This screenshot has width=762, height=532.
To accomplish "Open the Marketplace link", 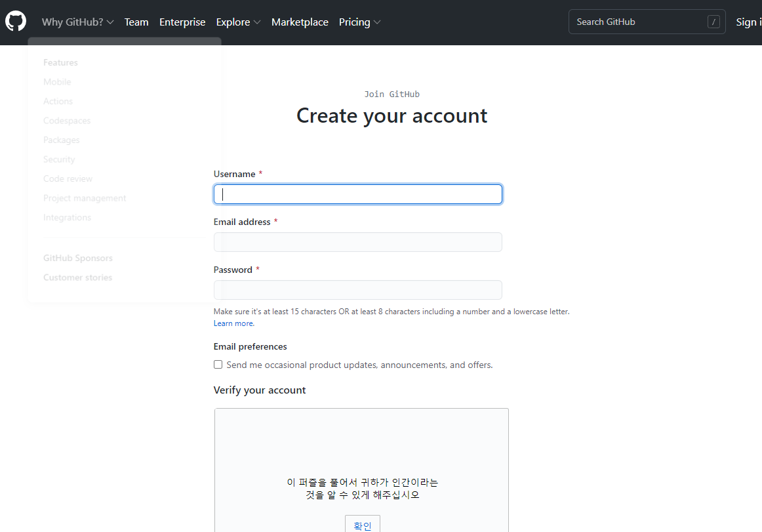I will click(x=300, y=22).
